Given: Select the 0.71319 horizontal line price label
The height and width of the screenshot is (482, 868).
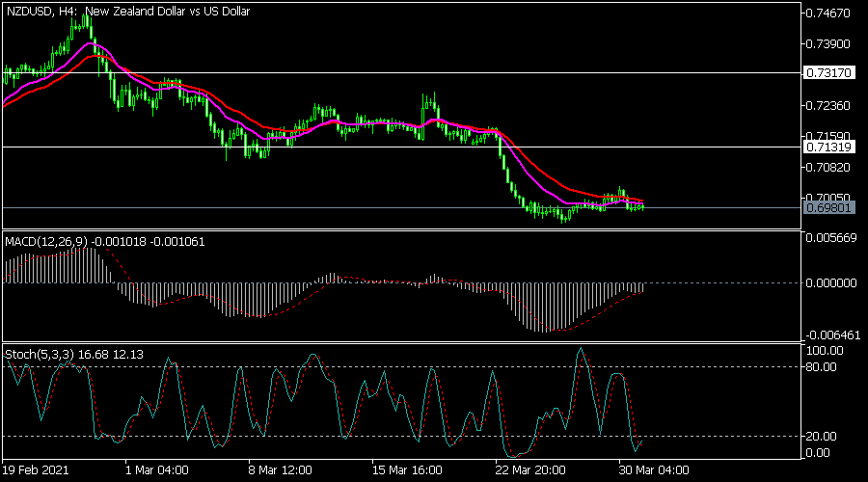Looking at the screenshot, I should tap(827, 147).
